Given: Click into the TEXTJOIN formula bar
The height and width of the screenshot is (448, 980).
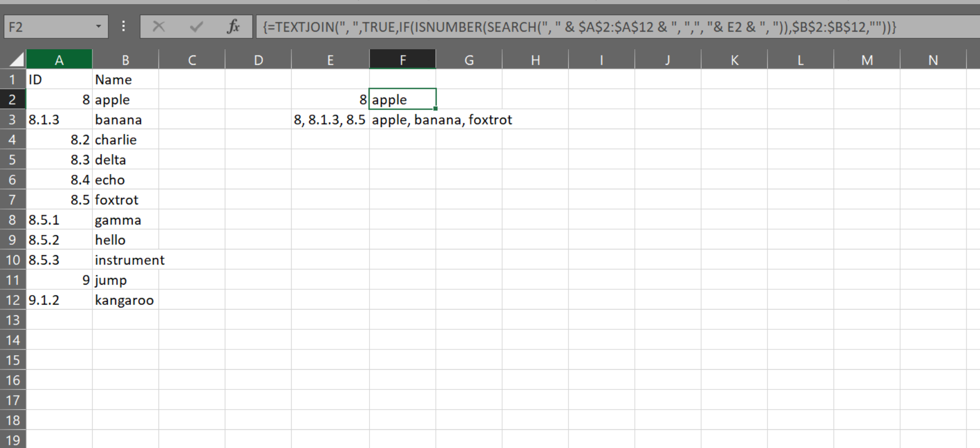Looking at the screenshot, I should pos(617,27).
